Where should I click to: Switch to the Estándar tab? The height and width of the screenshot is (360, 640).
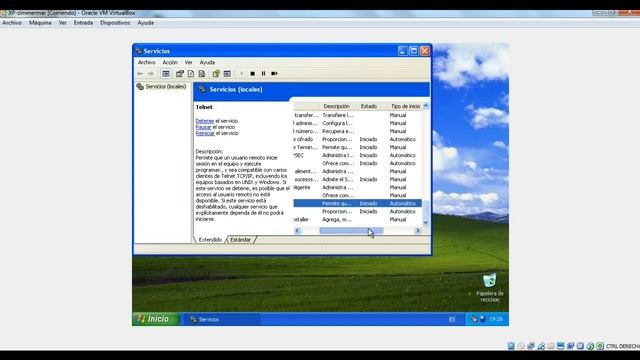[240, 240]
